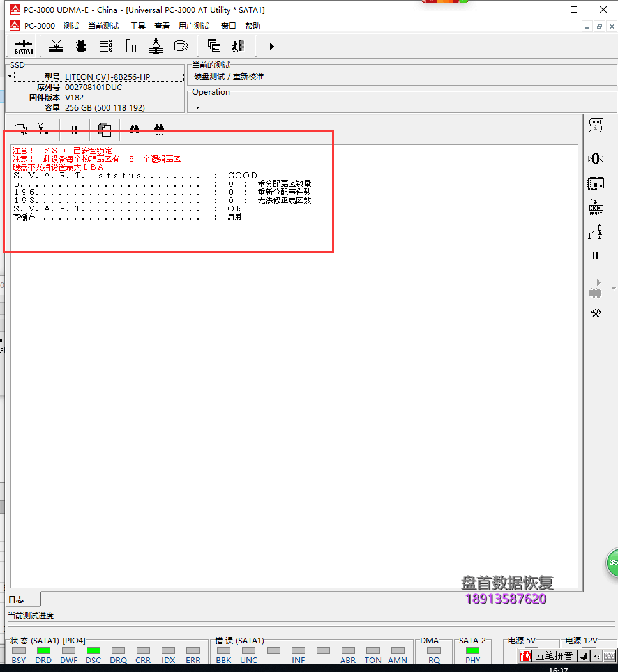Image resolution: width=618 pixels, height=672 pixels.
Task: Click the bar chart toolbar icon
Action: coord(131,46)
